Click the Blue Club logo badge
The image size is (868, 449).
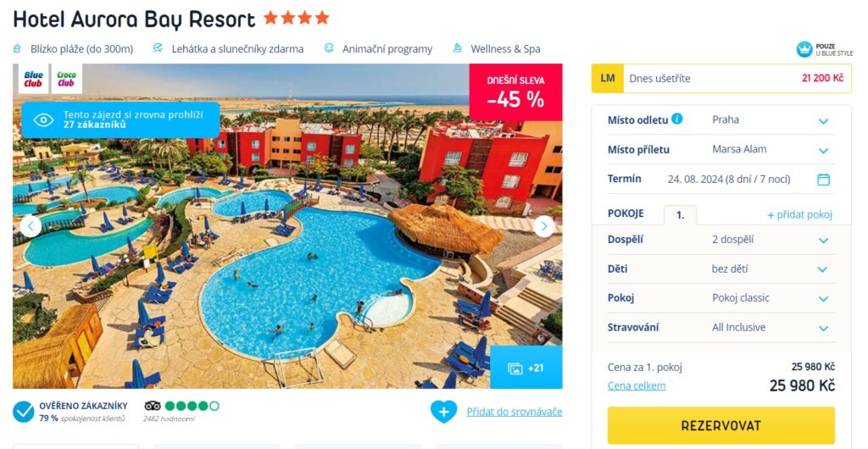(33, 79)
